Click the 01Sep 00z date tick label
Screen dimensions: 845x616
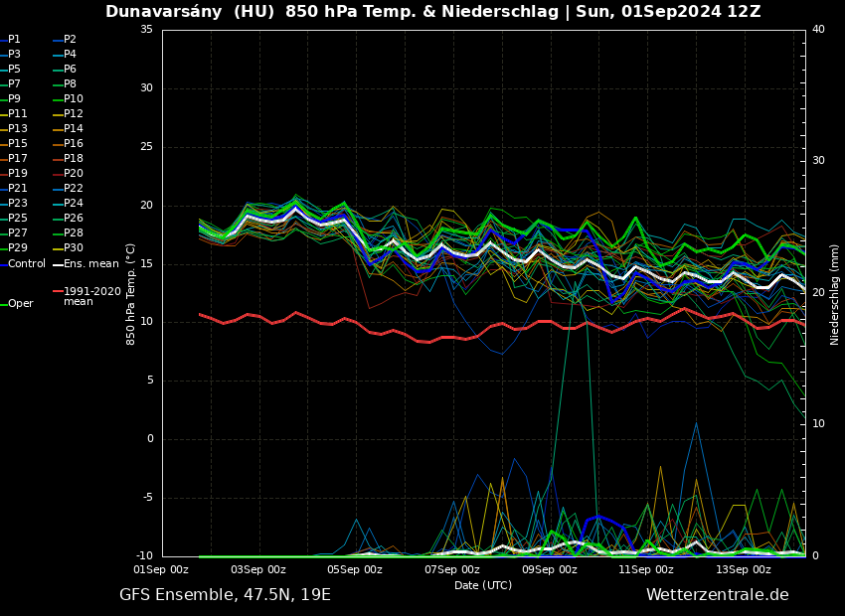(161, 570)
